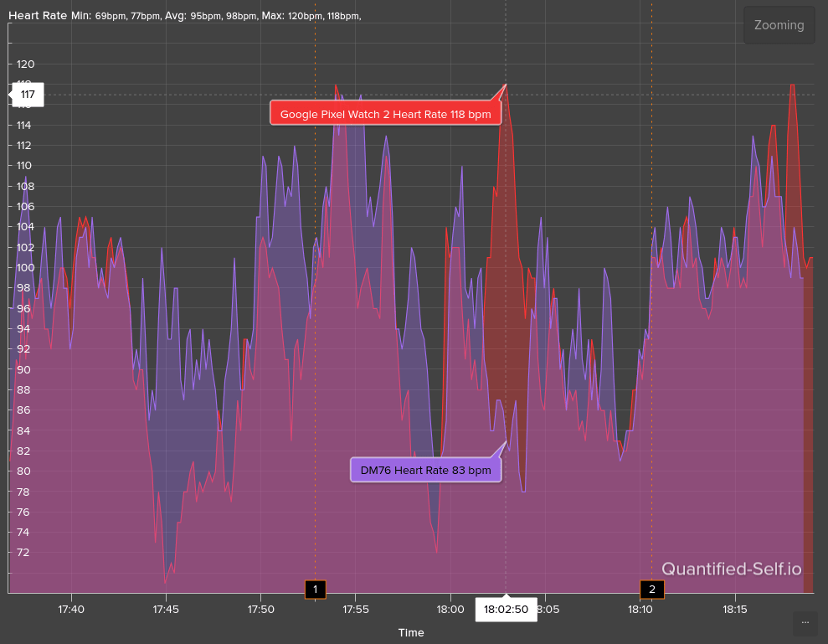The height and width of the screenshot is (644, 828).
Task: Click the 17:40 time axis label
Action: [x=71, y=609]
